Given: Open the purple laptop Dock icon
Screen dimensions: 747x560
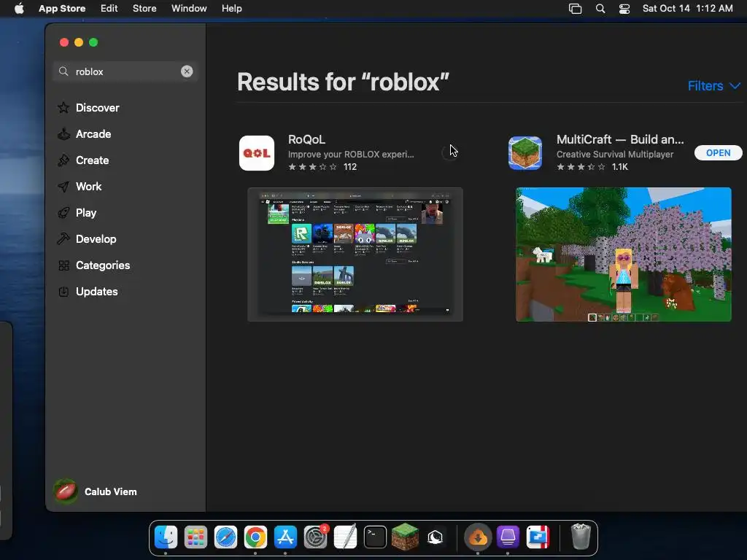Looking at the screenshot, I should [508, 537].
